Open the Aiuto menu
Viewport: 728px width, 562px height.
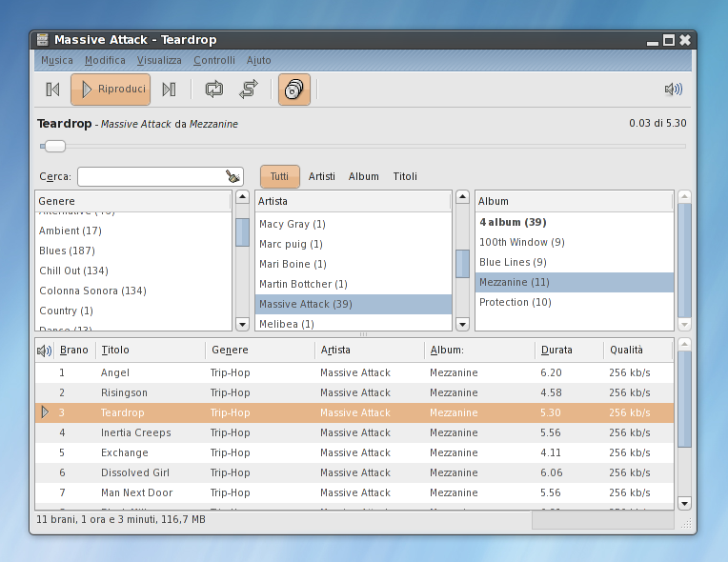[258, 60]
